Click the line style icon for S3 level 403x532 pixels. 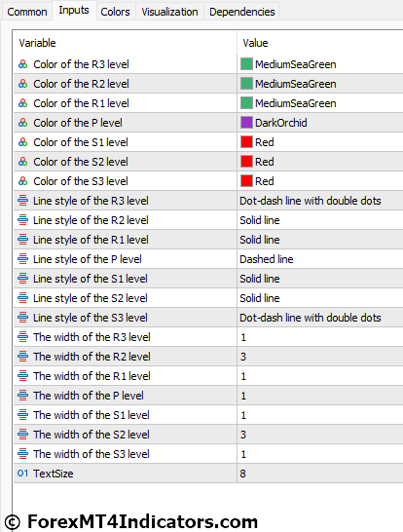click(x=23, y=318)
